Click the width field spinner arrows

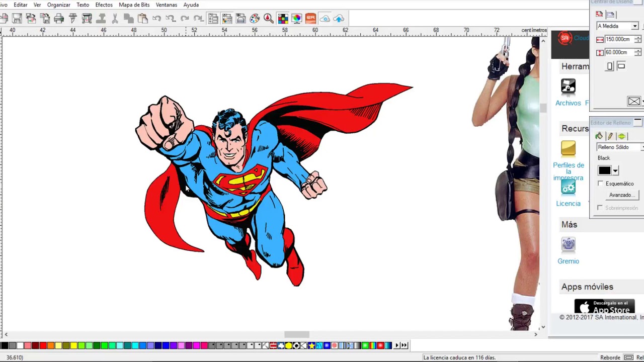638,39
